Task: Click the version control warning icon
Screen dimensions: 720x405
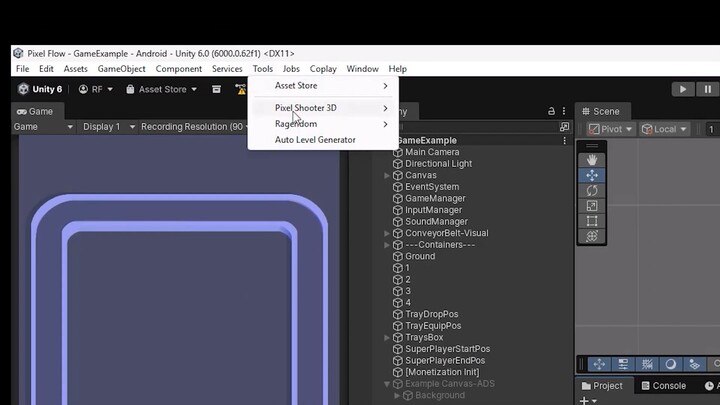Action: 241,89
